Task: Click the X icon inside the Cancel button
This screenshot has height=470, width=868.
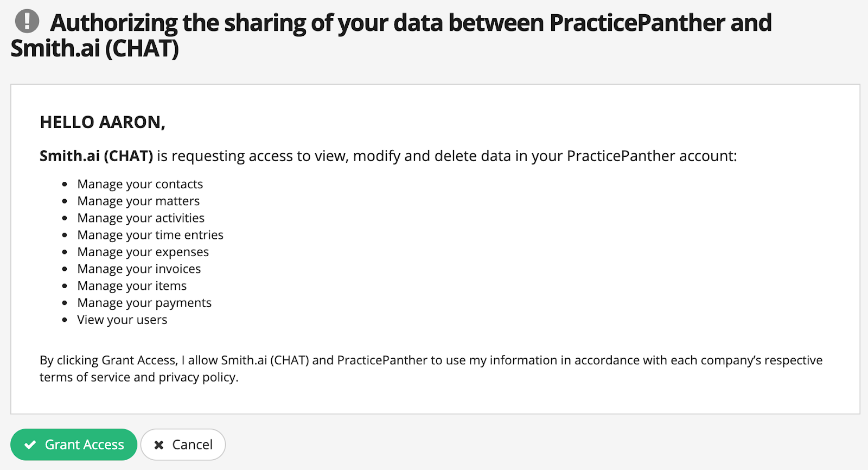Action: [x=159, y=444]
